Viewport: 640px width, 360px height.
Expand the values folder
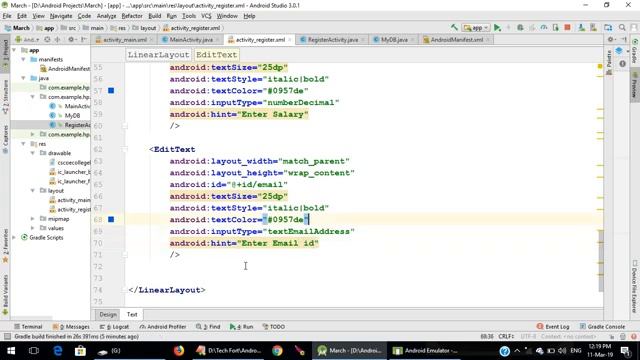(x=33, y=228)
